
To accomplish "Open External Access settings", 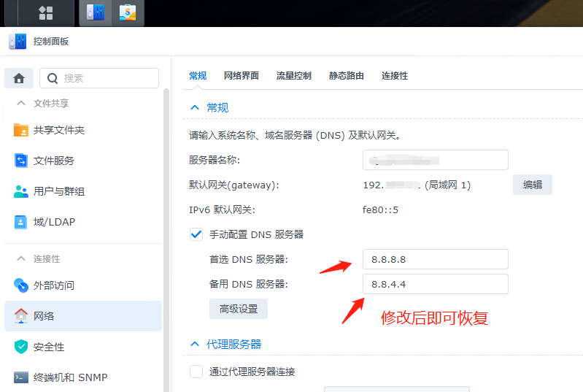I will [53, 285].
